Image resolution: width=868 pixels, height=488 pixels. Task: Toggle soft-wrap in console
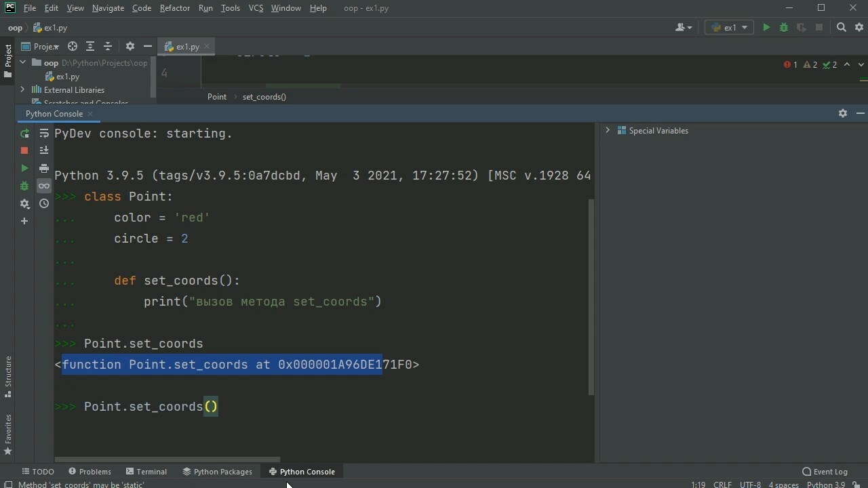(x=44, y=134)
